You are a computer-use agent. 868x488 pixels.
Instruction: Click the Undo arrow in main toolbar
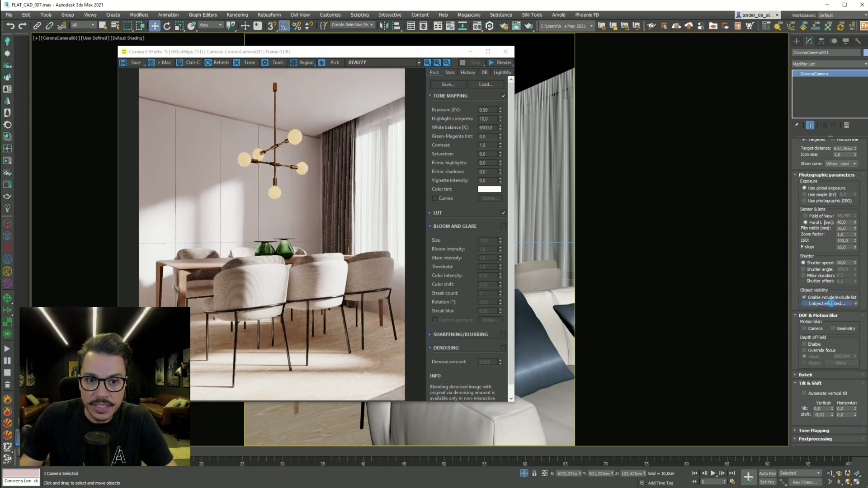coord(10,26)
